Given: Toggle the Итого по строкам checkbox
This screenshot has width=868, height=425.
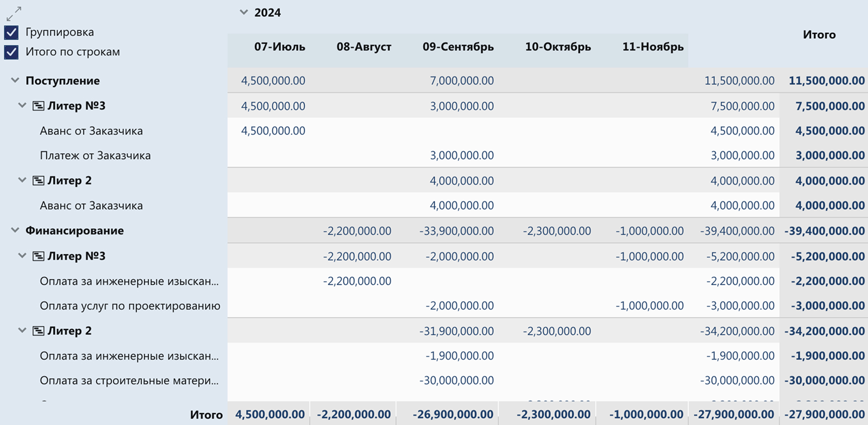Looking at the screenshot, I should 11,52.
